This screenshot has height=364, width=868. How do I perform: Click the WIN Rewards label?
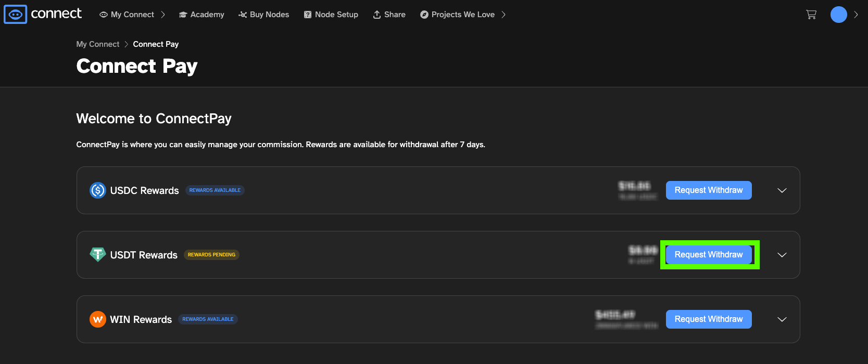[141, 319]
